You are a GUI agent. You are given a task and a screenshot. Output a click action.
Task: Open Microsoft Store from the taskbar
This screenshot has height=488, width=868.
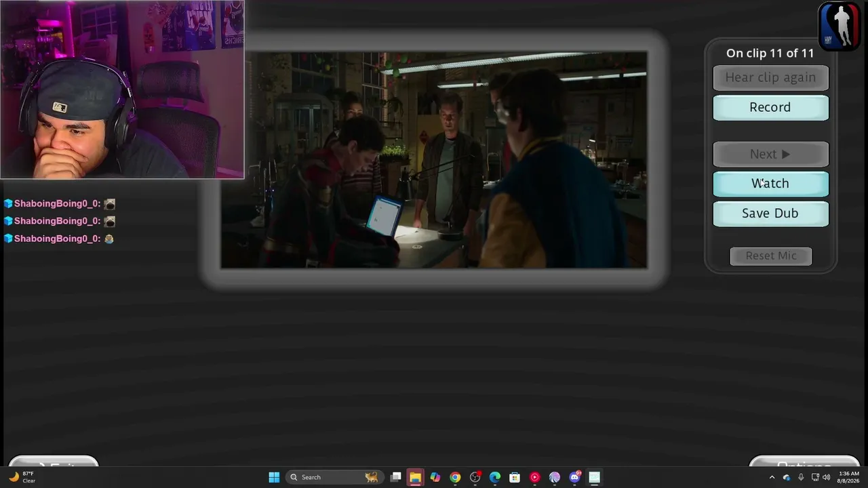coord(515,477)
